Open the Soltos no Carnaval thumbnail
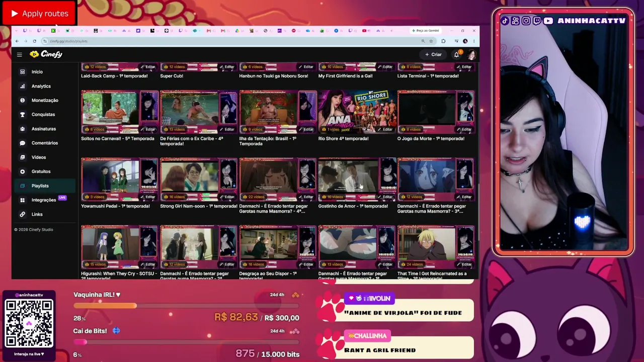Image resolution: width=644 pixels, height=362 pixels. [x=119, y=112]
